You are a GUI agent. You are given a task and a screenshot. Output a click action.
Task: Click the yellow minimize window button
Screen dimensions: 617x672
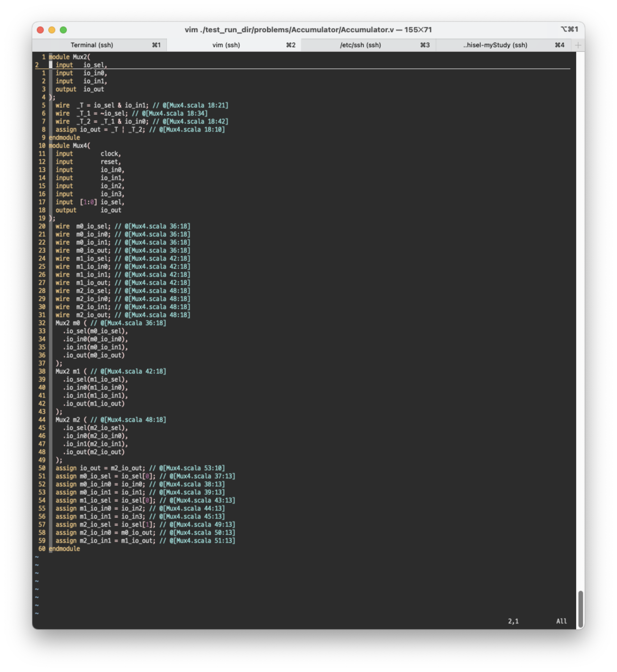52,30
